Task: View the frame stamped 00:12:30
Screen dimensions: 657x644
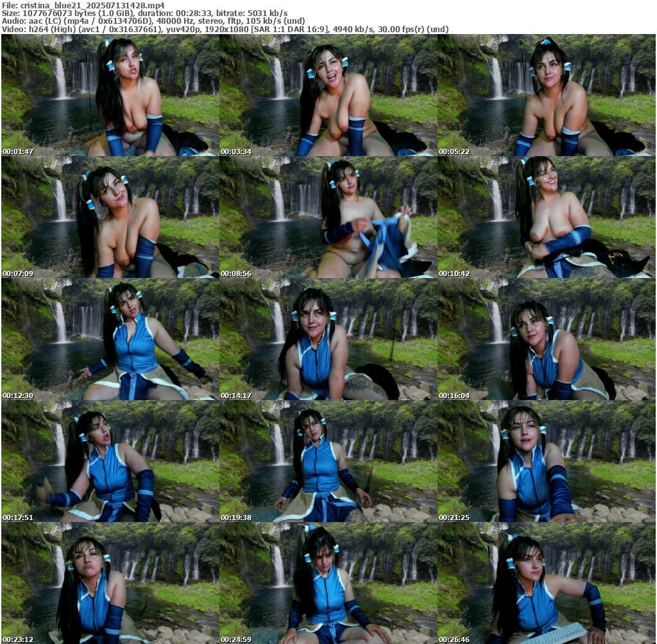Action: 110,339
